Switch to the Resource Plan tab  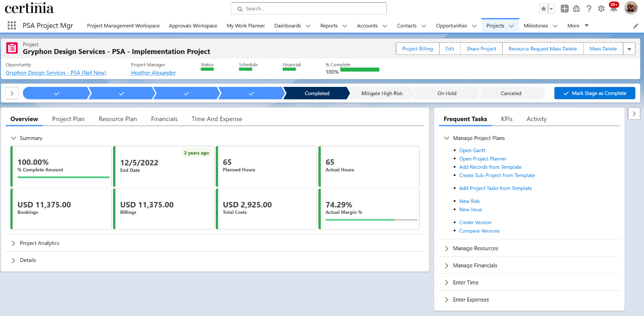point(118,119)
